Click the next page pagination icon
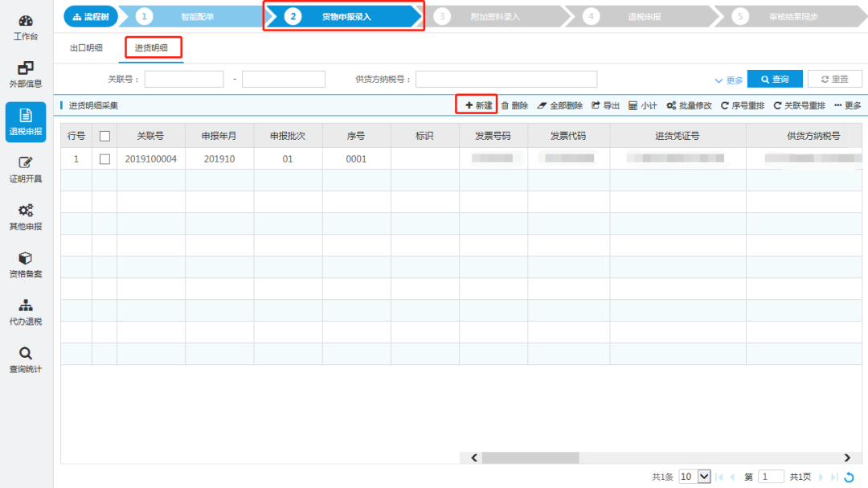This screenshot has width=868, height=488. pos(821,477)
